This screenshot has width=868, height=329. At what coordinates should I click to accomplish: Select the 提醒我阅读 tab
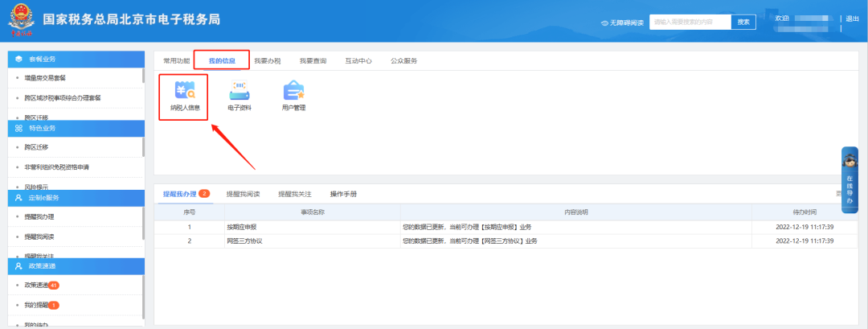[243, 194]
